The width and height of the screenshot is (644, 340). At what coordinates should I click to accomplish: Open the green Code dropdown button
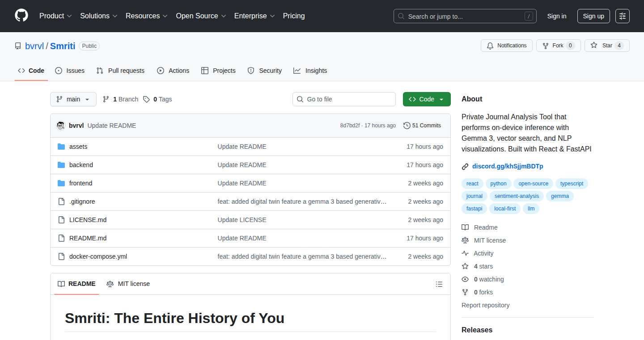coord(427,99)
